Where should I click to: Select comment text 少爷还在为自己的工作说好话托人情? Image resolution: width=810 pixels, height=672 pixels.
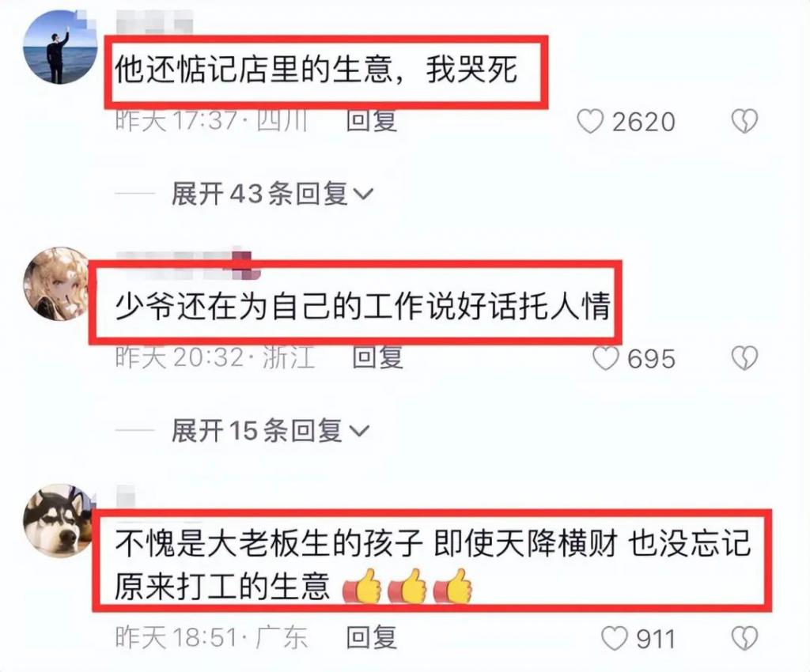pos(362,306)
